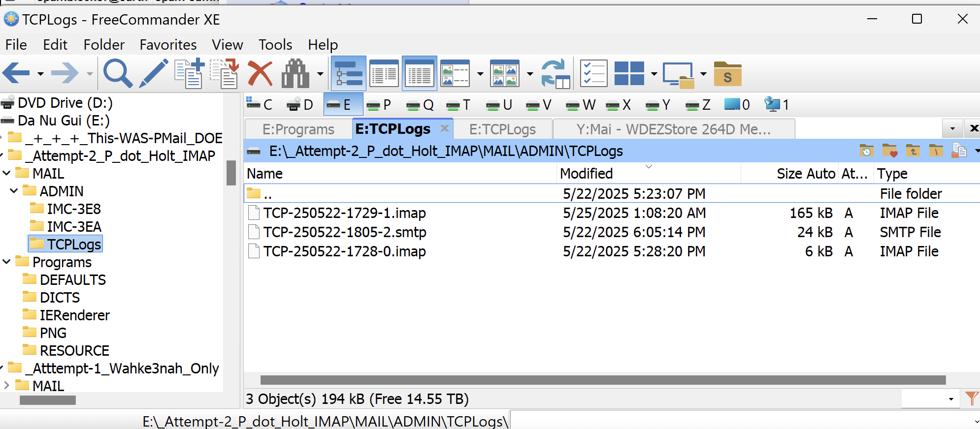Select IMC-3EA folder in tree
This screenshot has width=980, height=429.
[x=74, y=227]
